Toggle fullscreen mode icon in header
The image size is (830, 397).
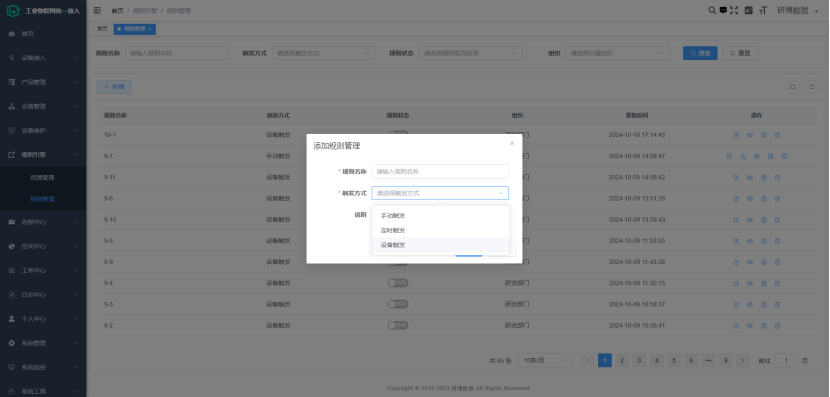[734, 10]
